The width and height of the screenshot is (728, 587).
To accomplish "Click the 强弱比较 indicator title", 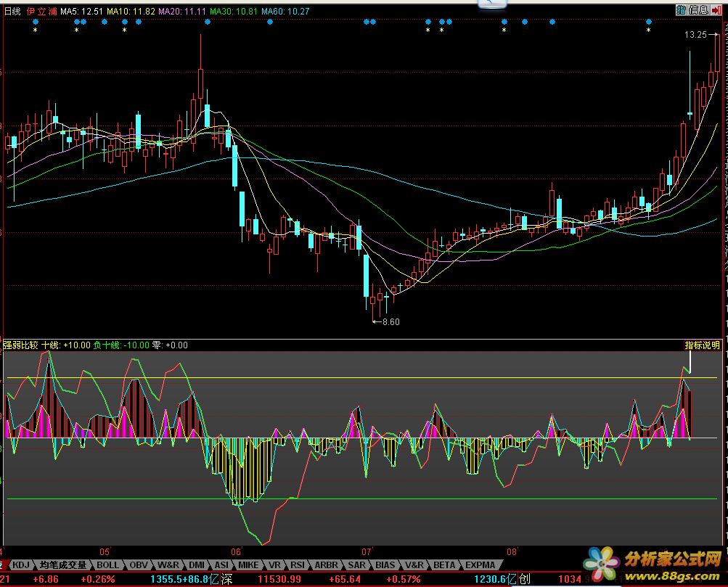I will point(20,345).
